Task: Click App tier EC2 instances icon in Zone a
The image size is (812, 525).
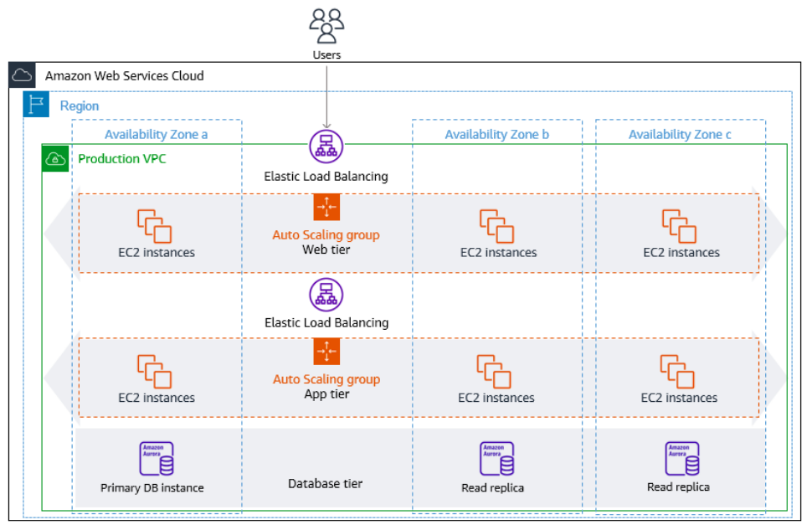Action: tap(154, 372)
